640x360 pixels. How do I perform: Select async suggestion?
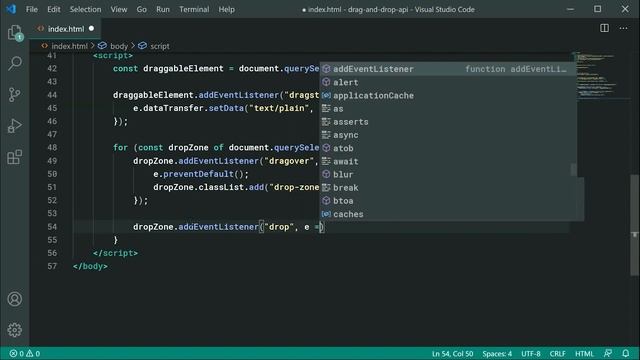(x=448, y=135)
